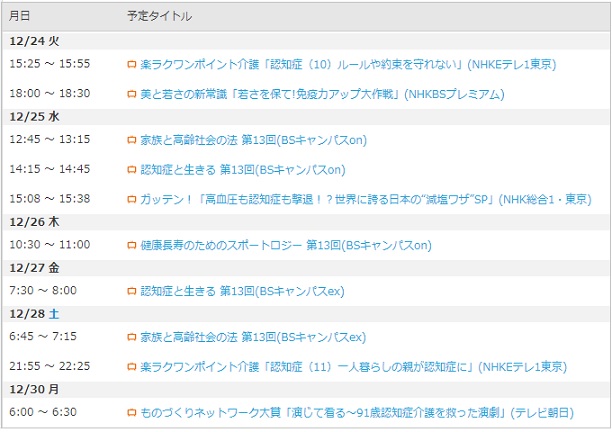Select the 予定タイトル column header
The image size is (612, 432).
point(160,16)
